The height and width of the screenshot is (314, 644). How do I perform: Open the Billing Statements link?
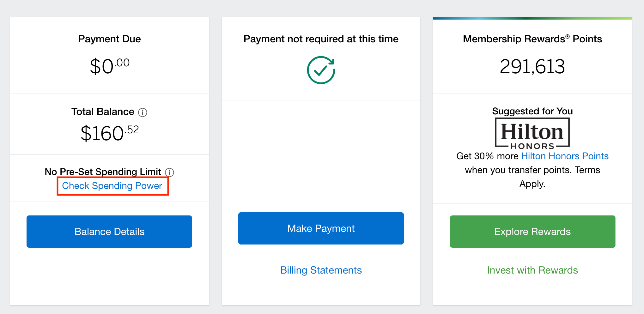click(x=321, y=270)
